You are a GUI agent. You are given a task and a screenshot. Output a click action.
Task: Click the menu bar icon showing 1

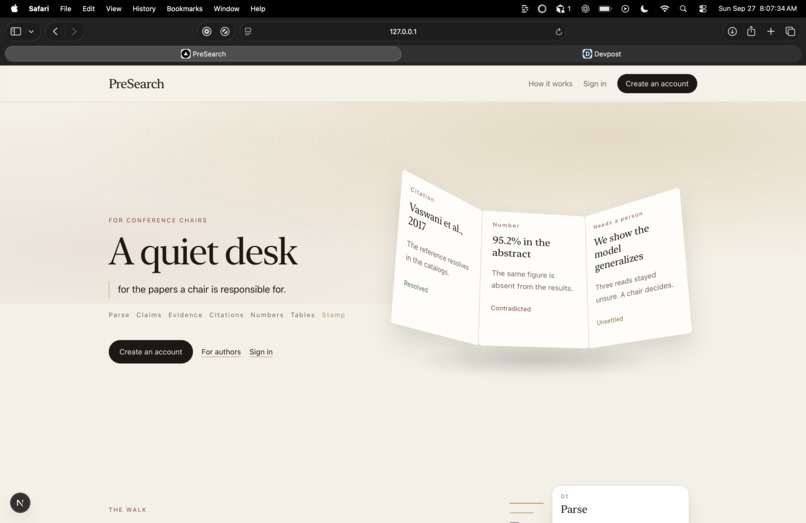(563, 8)
